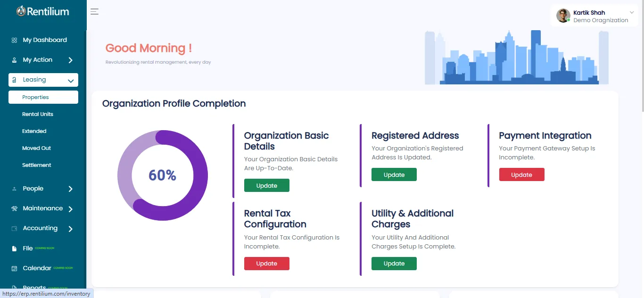Toggle the hamburger sidebar menu icon
The width and height of the screenshot is (644, 298).
pos(94,12)
